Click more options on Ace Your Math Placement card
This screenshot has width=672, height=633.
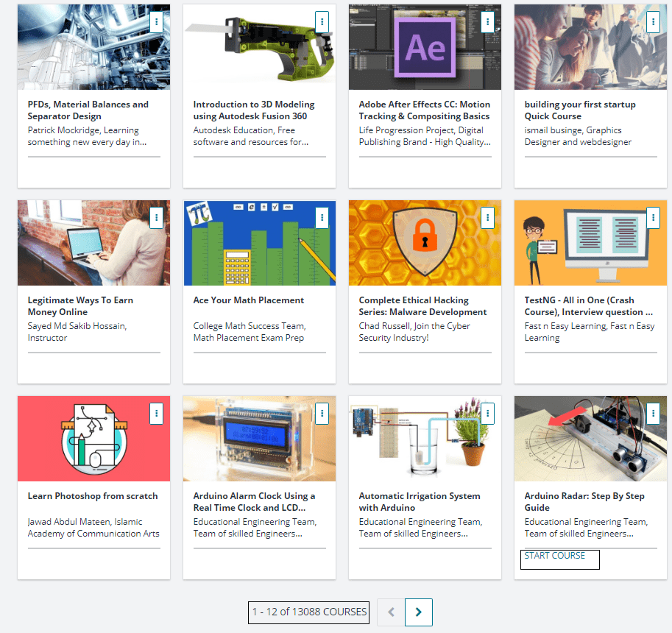[x=322, y=217]
